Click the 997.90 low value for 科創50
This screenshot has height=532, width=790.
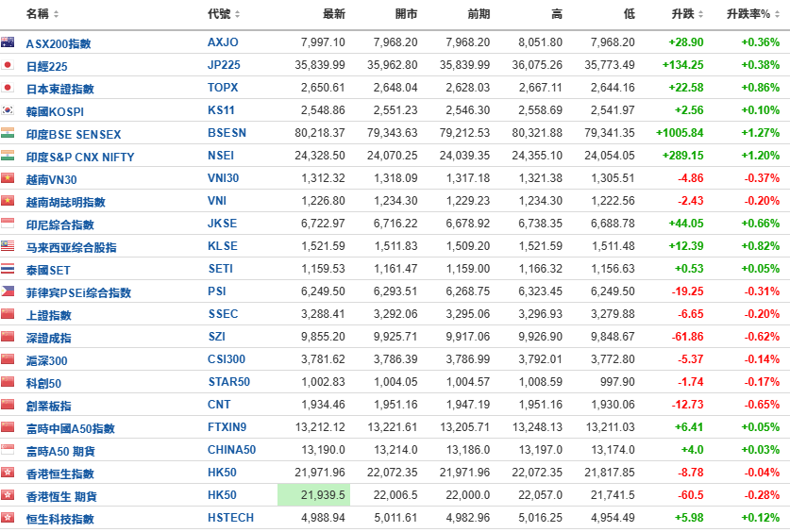(617, 382)
